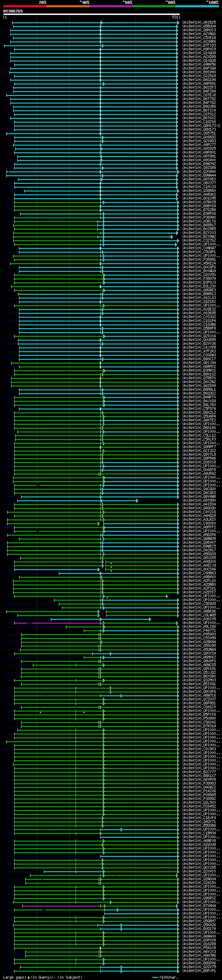
Task: Select the label UniRef100_B4FSQ4
Action: (199, 68)
